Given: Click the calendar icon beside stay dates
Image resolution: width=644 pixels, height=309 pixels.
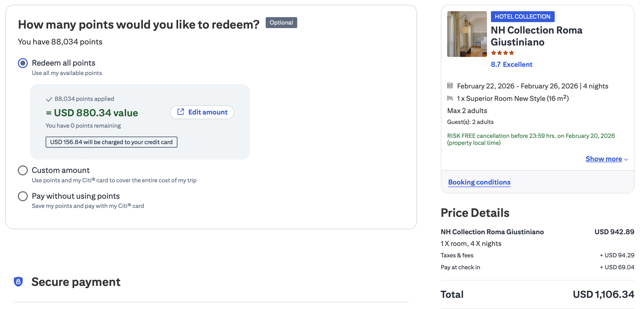Looking at the screenshot, I should (451, 86).
